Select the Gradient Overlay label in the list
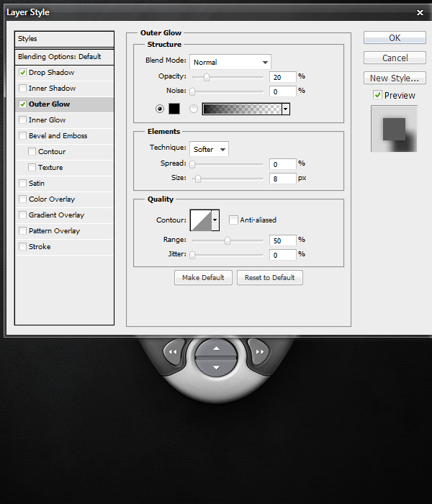Screen dimensions: 432x504 click(57, 215)
